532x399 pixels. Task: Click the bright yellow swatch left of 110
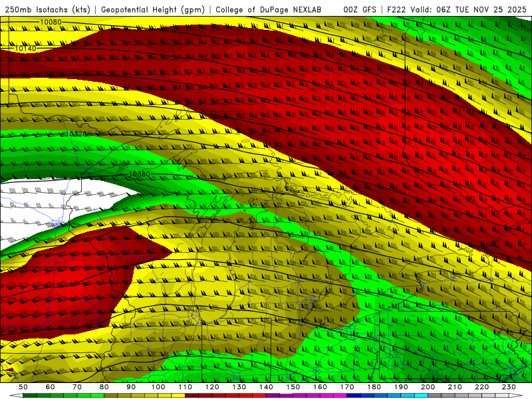pyautogui.click(x=178, y=396)
